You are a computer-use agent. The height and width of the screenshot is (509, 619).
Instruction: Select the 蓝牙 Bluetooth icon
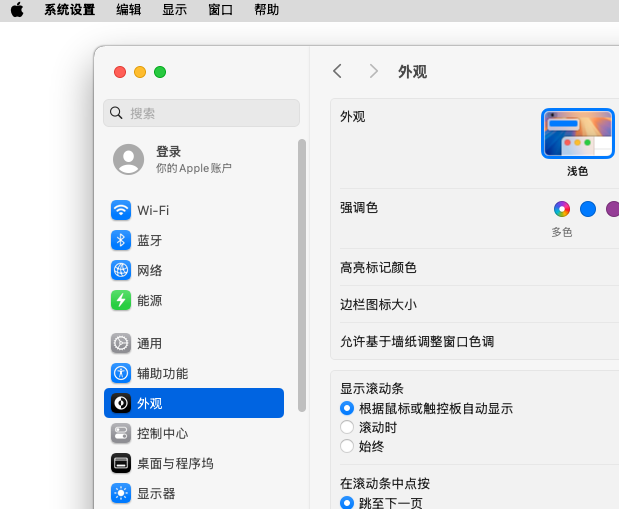[121, 240]
